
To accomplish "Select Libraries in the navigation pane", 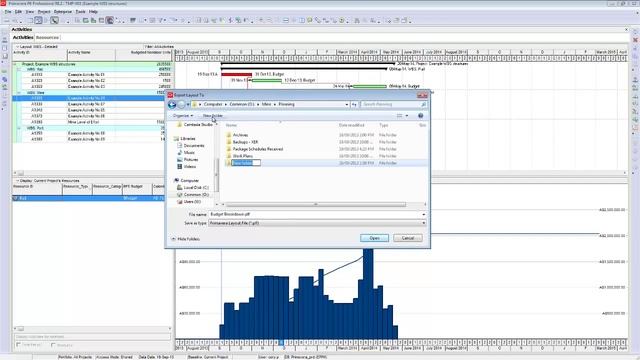I will 187,139.
